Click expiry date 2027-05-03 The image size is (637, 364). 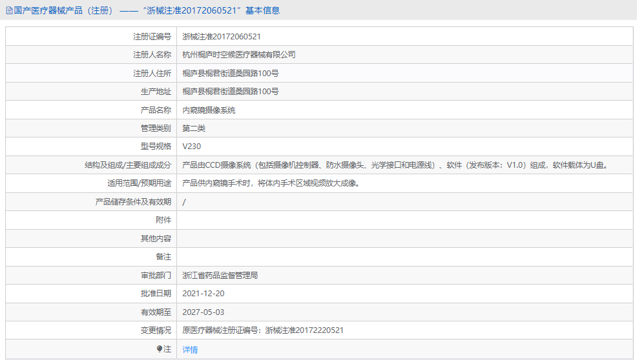click(203, 312)
